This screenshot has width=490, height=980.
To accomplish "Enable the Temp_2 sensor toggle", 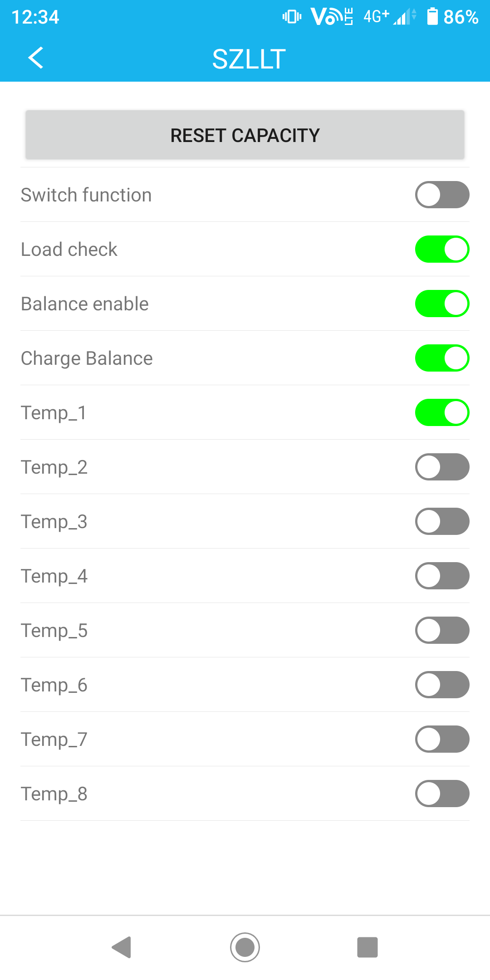I will (x=442, y=467).
